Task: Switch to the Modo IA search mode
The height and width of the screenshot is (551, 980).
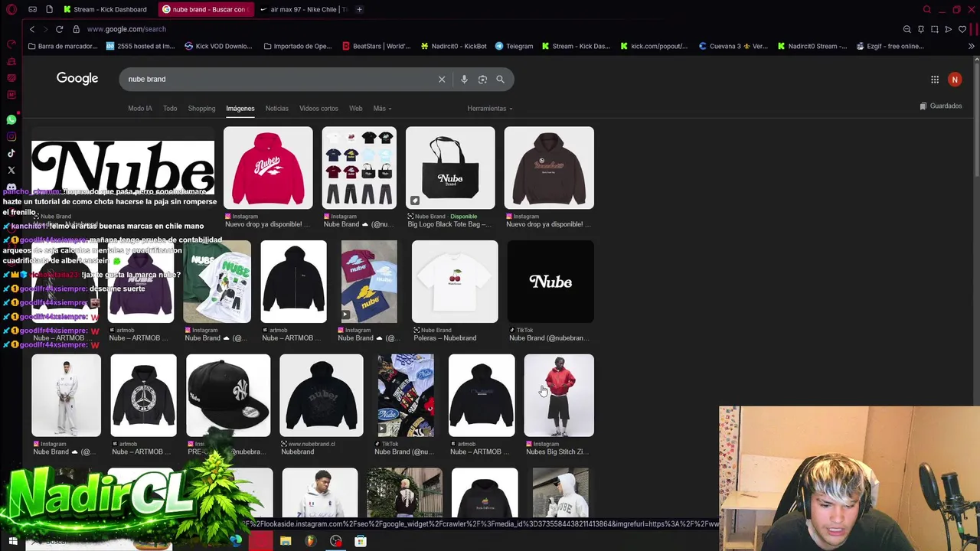Action: coord(140,109)
